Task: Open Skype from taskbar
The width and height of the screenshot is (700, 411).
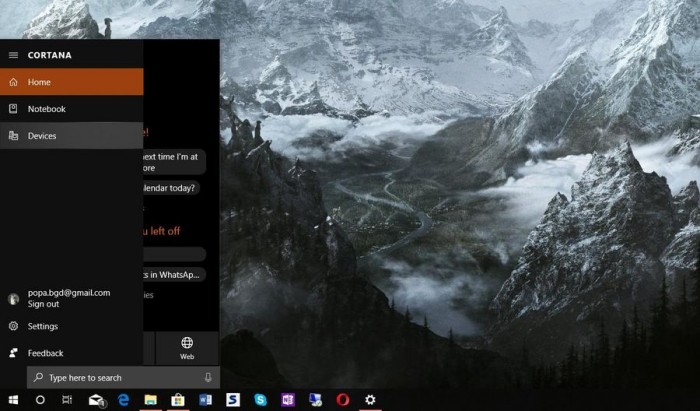Action: pos(260,400)
